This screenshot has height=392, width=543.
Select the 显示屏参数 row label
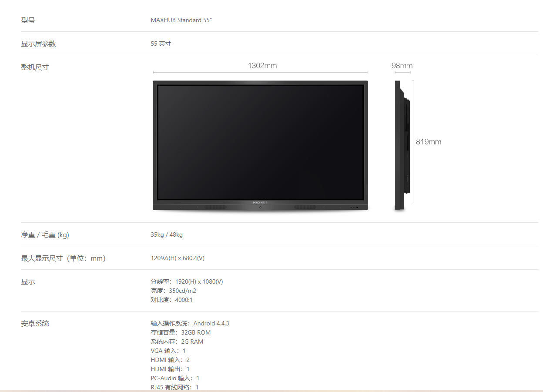38,44
